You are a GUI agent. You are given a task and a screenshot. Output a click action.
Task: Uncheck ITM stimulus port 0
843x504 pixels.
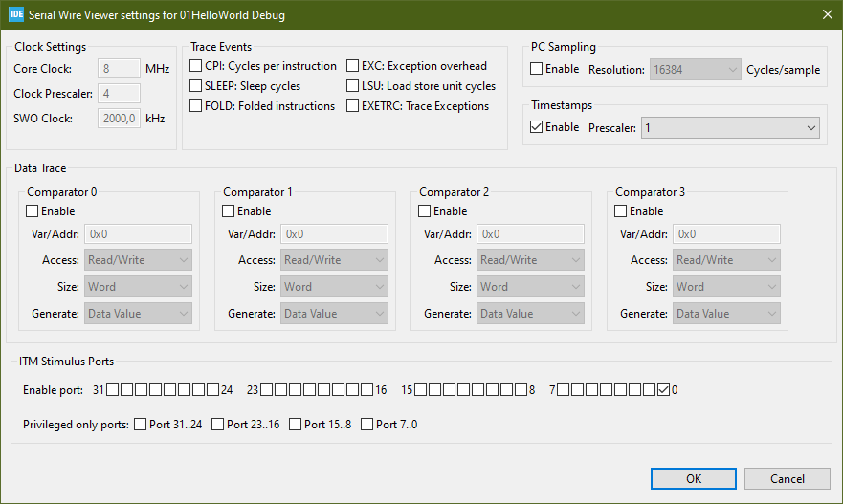(x=664, y=390)
